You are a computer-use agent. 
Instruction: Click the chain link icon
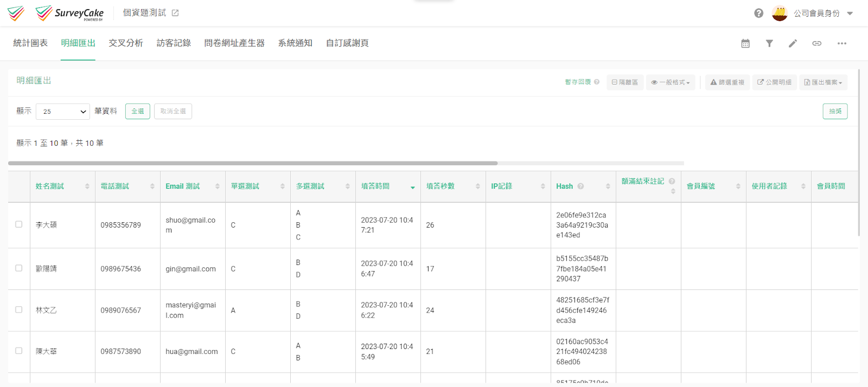816,43
